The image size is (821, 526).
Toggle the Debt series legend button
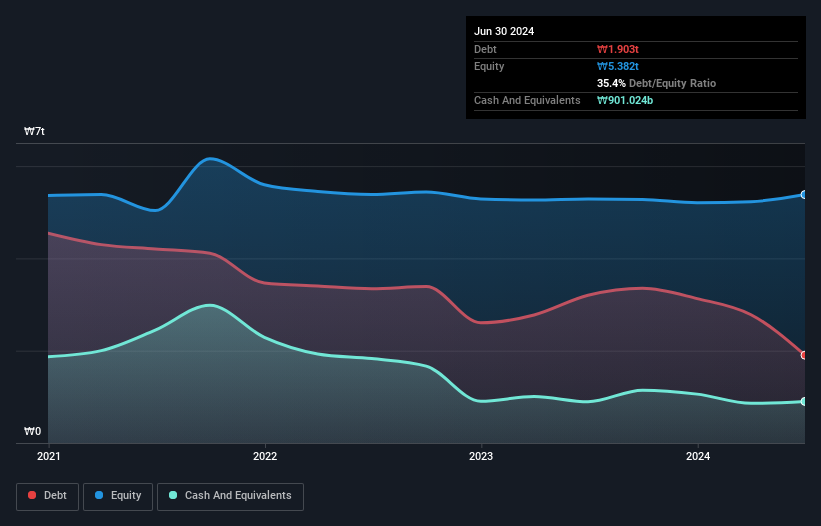pos(48,496)
